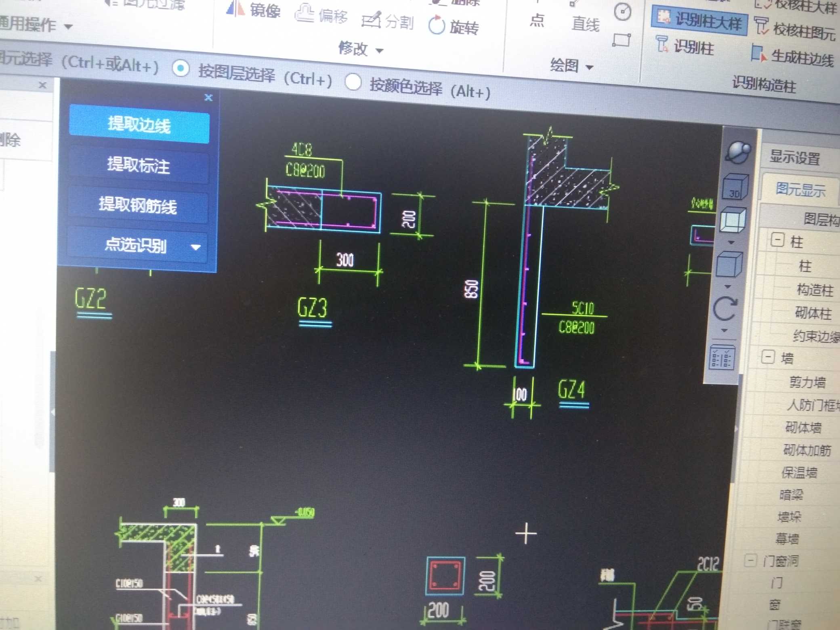This screenshot has height=630, width=840.
Task: Select 人防门框墙 row in tree
Action: click(813, 405)
